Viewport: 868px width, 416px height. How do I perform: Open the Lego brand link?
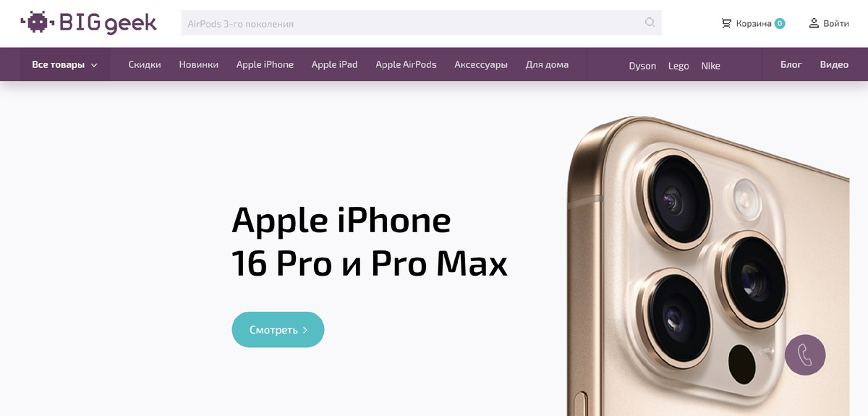pos(678,66)
